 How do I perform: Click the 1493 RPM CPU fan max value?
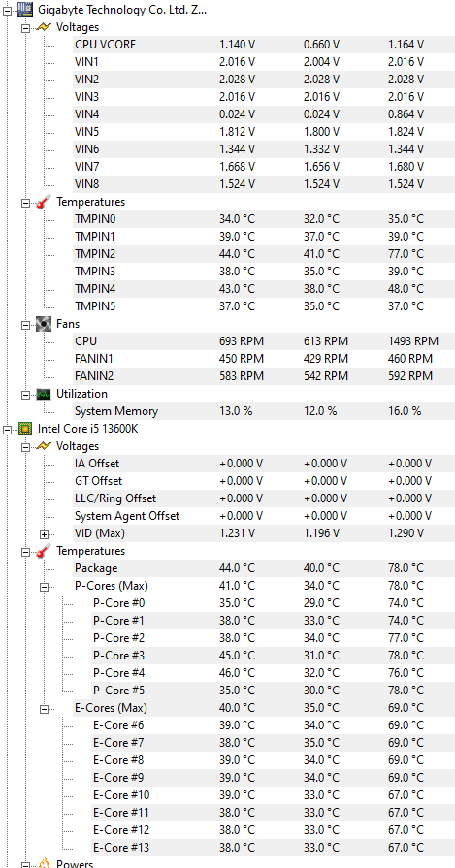click(x=413, y=341)
